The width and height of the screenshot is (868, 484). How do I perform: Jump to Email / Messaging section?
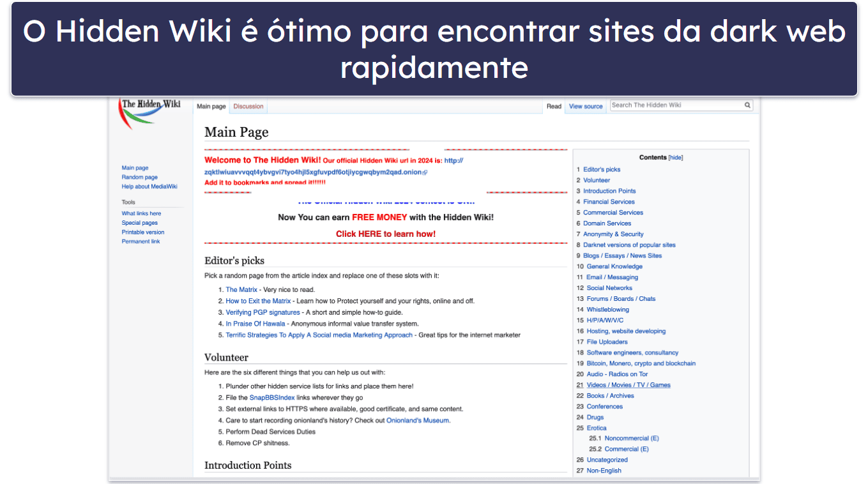(x=613, y=277)
